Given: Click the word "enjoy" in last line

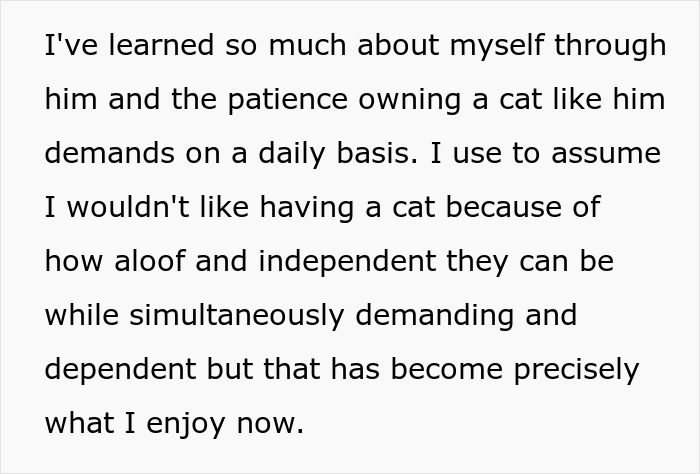Looking at the screenshot, I should (185, 424).
